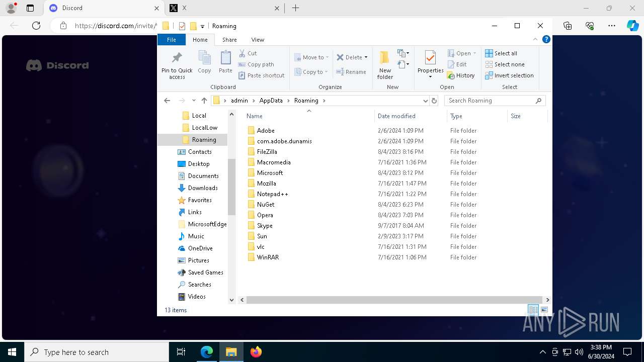Image resolution: width=644 pixels, height=362 pixels.
Task: Open Explorer Help question mark icon
Action: point(546,39)
